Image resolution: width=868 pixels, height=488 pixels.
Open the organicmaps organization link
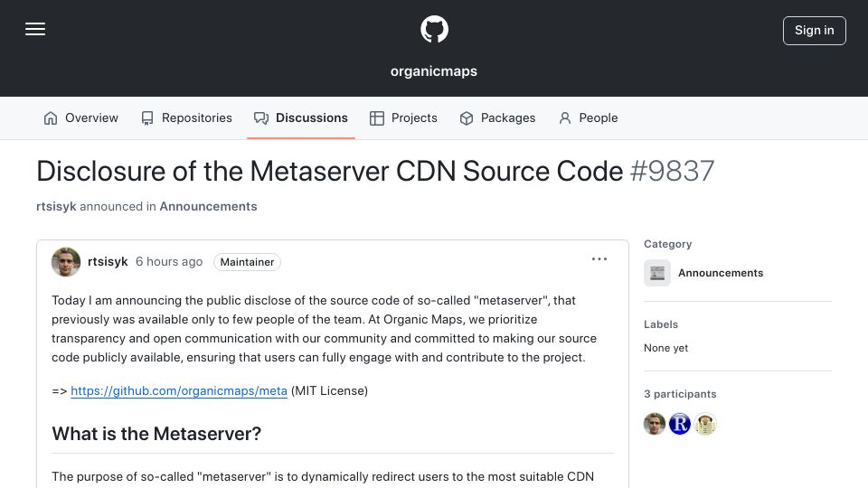pyautogui.click(x=434, y=71)
